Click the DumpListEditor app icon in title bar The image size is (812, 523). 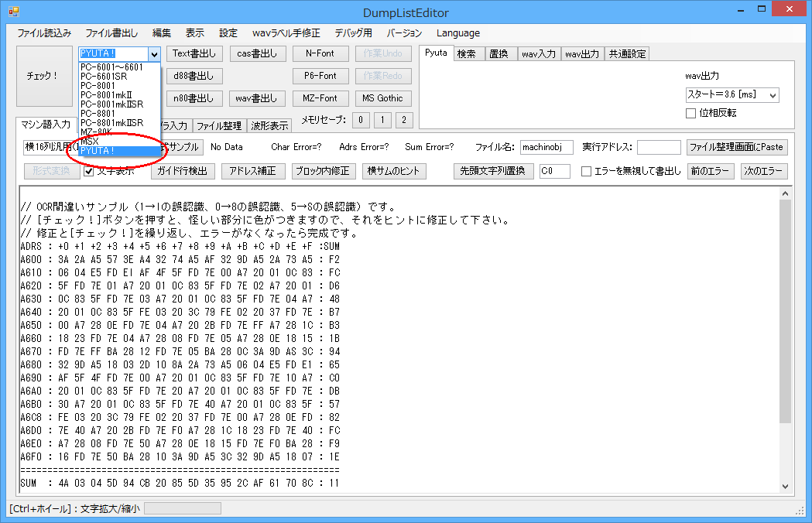[13, 12]
